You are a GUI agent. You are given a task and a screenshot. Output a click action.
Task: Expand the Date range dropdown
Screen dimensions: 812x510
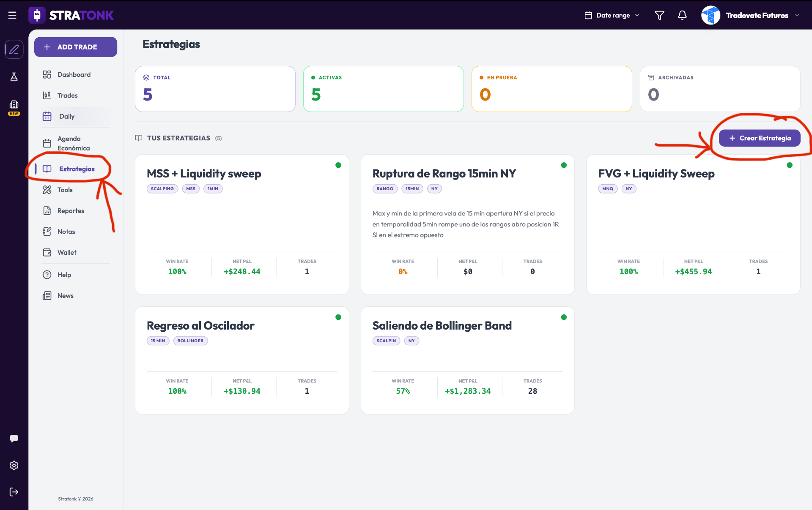tap(612, 15)
